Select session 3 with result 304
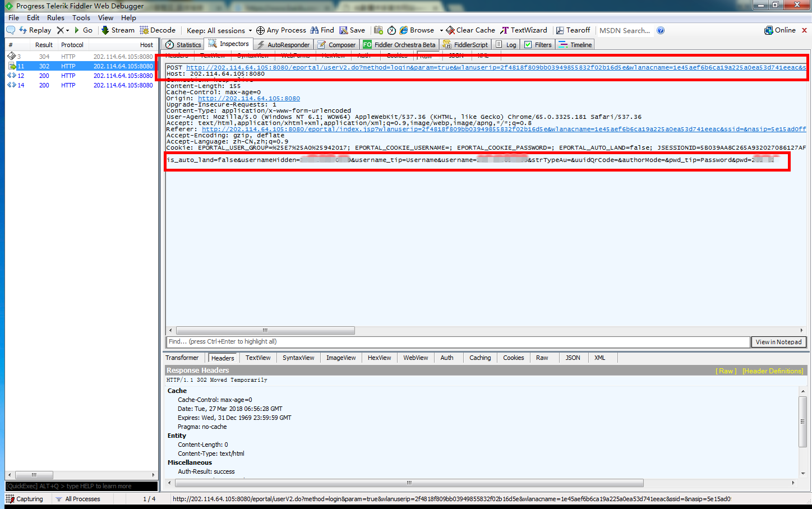Viewport: 812px width, 509px height. tap(80, 57)
